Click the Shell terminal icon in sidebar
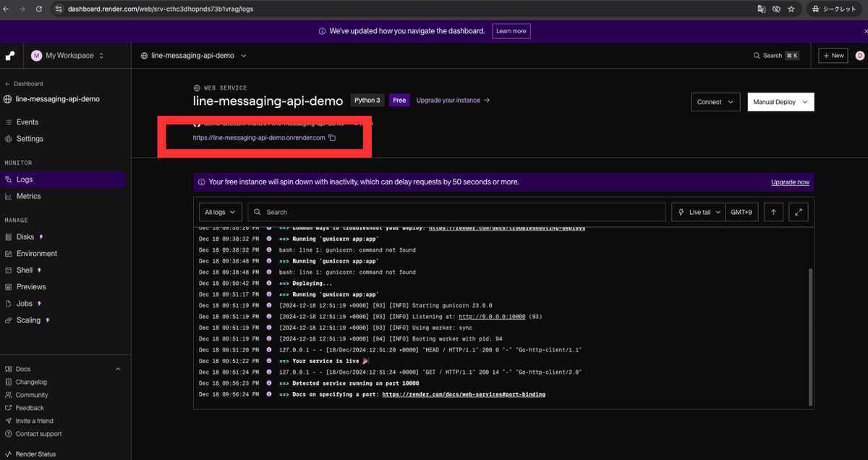Image resolution: width=868 pixels, height=460 pixels. pos(9,271)
